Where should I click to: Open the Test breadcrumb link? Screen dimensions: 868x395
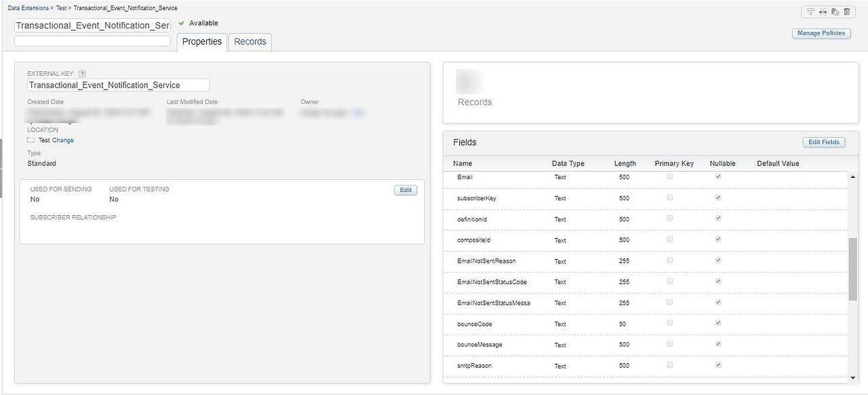[61, 8]
